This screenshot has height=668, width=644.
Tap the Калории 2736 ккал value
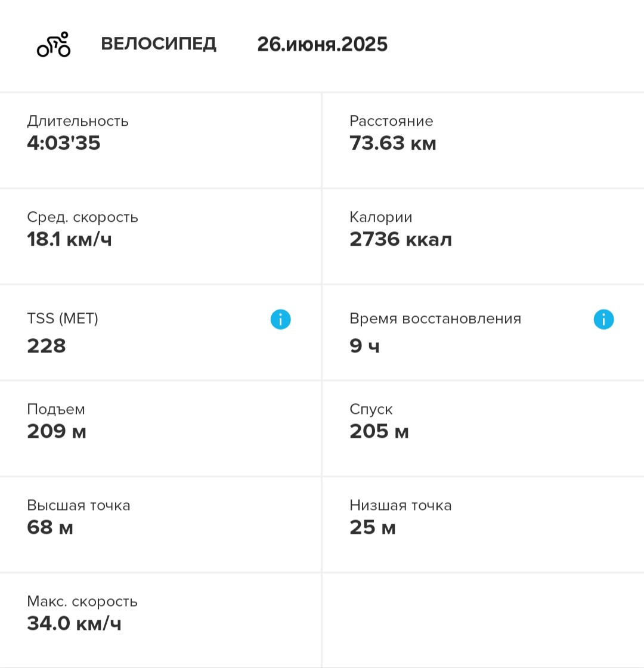(401, 239)
